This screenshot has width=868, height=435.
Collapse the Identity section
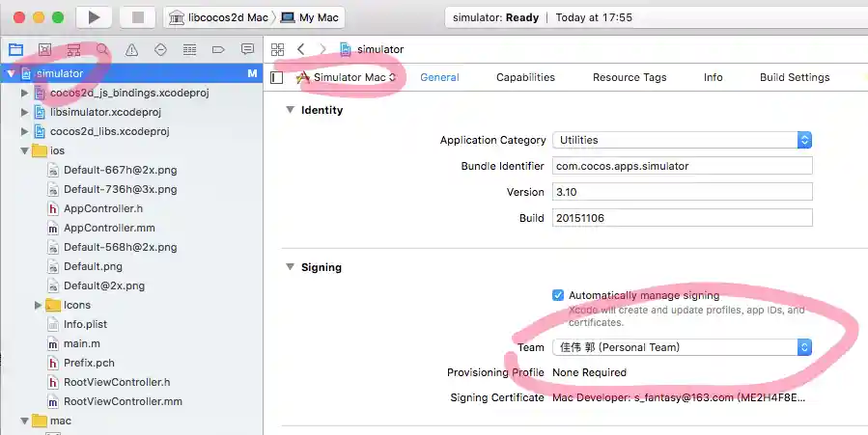289,110
